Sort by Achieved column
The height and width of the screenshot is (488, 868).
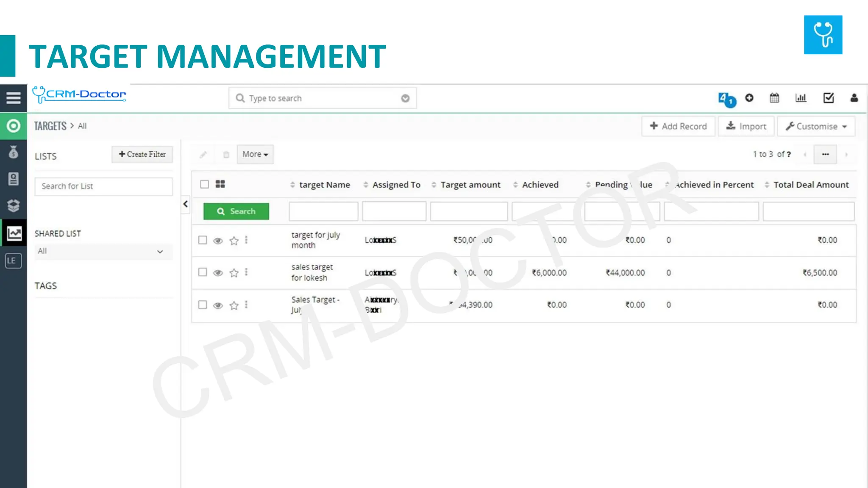(x=536, y=185)
